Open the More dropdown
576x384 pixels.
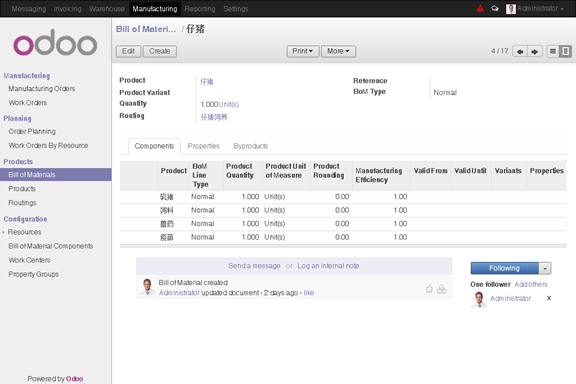tap(338, 51)
